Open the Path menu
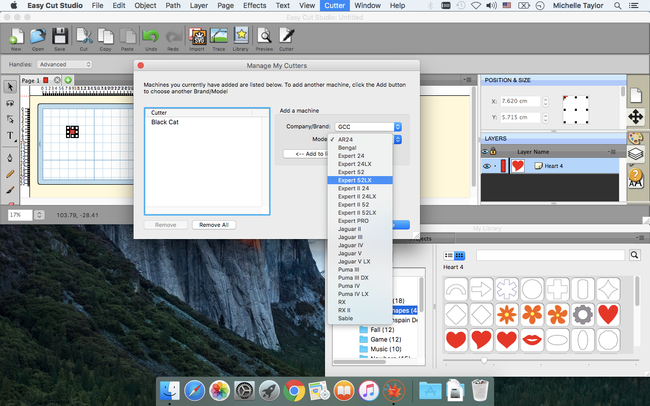The height and width of the screenshot is (406, 650). [x=173, y=5]
